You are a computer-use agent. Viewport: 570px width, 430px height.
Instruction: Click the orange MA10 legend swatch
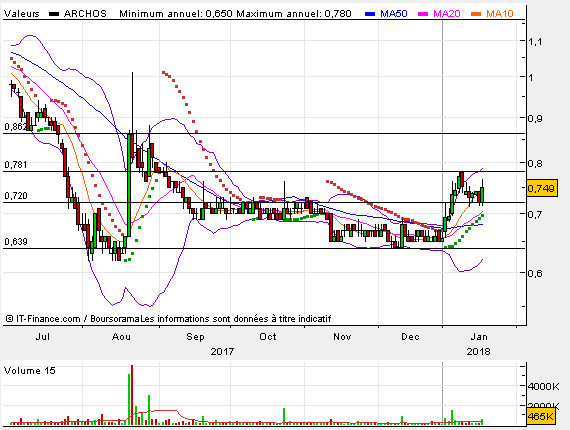pos(476,14)
